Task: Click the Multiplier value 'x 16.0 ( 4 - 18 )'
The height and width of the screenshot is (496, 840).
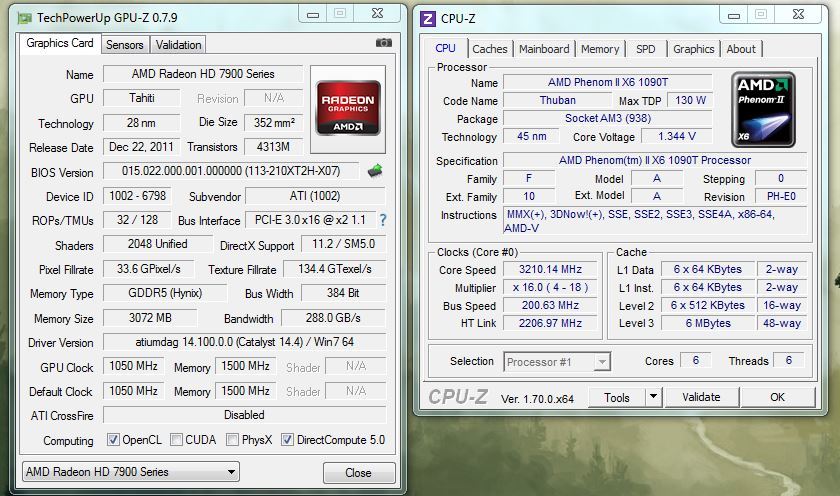Action: click(x=550, y=288)
